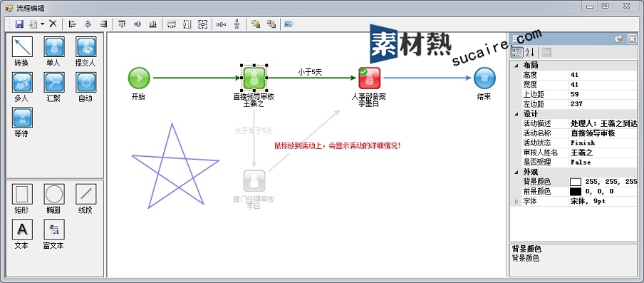Toggle categorized view in property grid
The height and width of the screenshot is (283, 644).
click(x=517, y=52)
